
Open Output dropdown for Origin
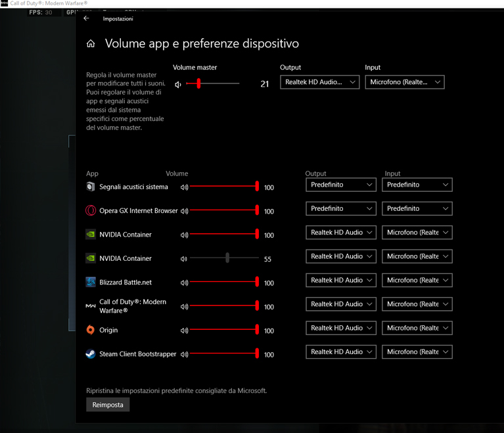pos(341,328)
